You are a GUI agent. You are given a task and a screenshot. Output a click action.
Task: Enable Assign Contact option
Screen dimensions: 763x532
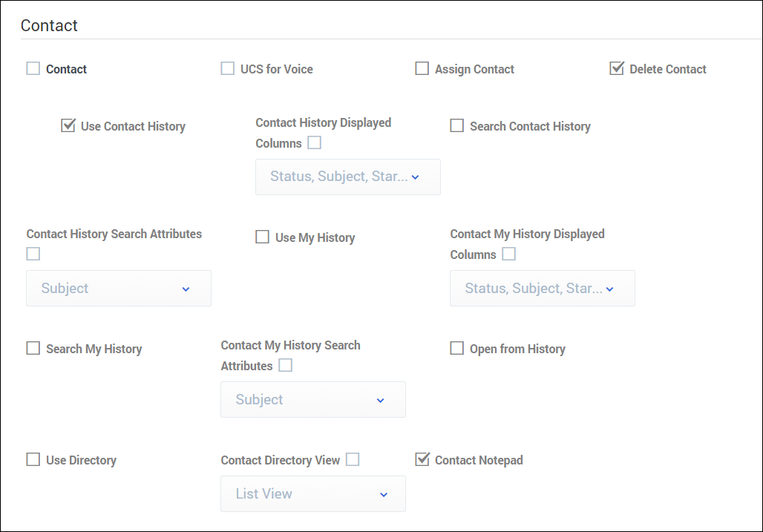[422, 69]
